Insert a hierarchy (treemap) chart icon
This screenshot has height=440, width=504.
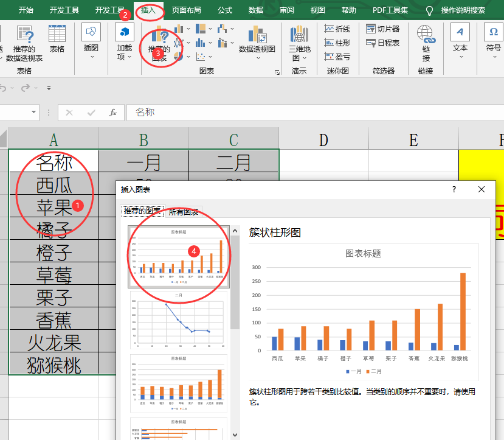click(x=201, y=29)
